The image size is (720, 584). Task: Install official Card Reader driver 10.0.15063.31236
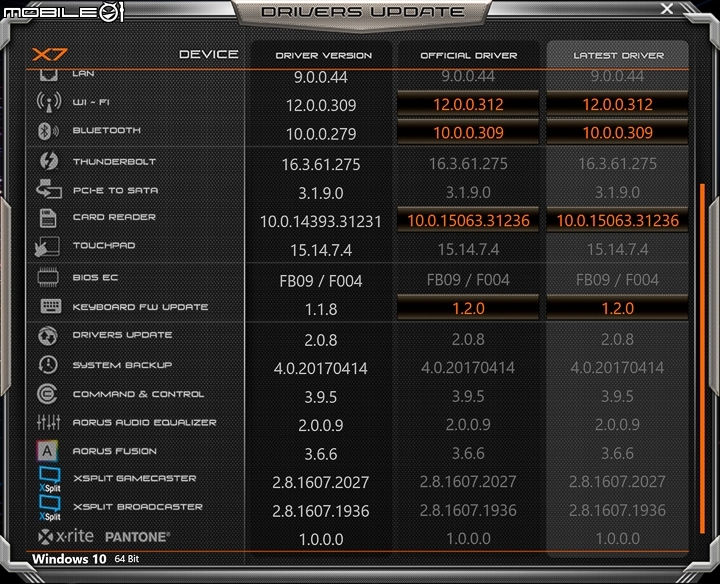point(468,220)
